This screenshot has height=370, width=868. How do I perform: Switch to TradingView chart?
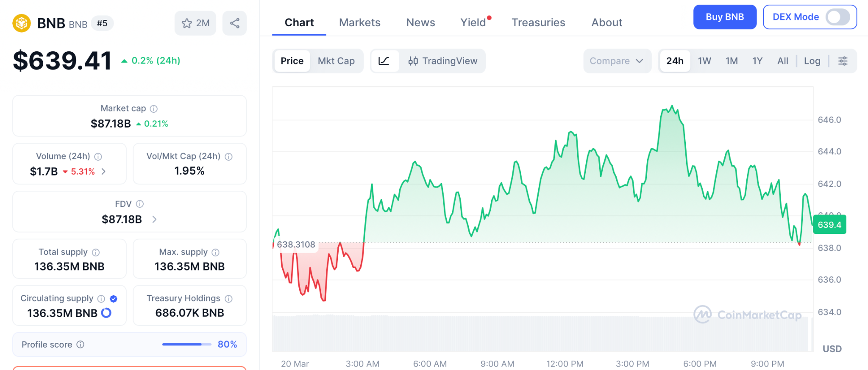[442, 61]
